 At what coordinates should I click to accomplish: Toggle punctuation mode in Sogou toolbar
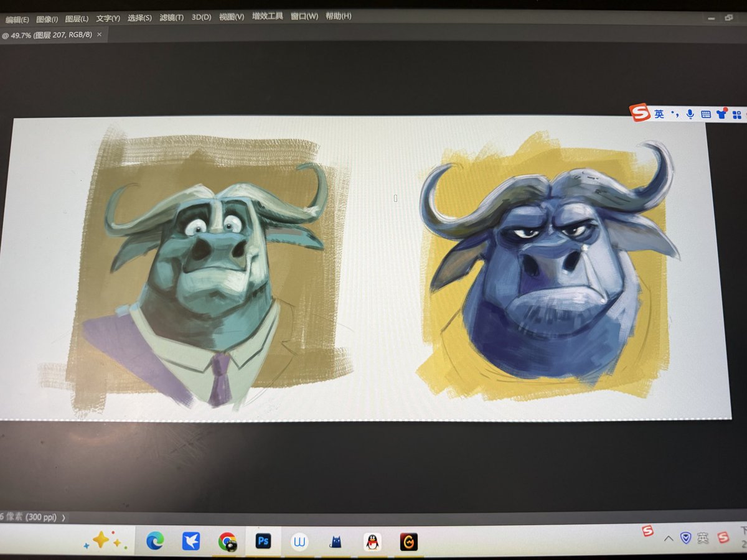(675, 114)
